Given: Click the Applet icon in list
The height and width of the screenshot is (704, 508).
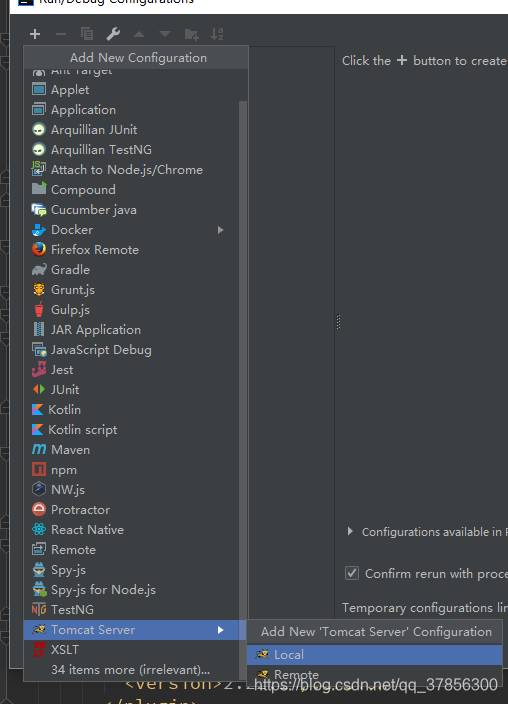Looking at the screenshot, I should [39, 89].
